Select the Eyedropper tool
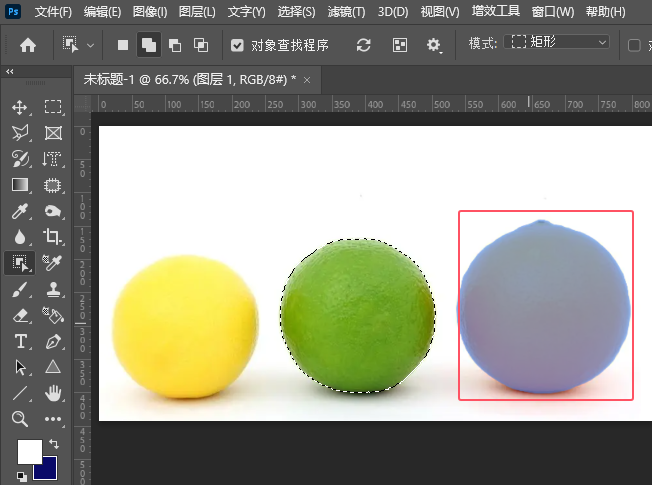This screenshot has width=652, height=485. (x=20, y=211)
